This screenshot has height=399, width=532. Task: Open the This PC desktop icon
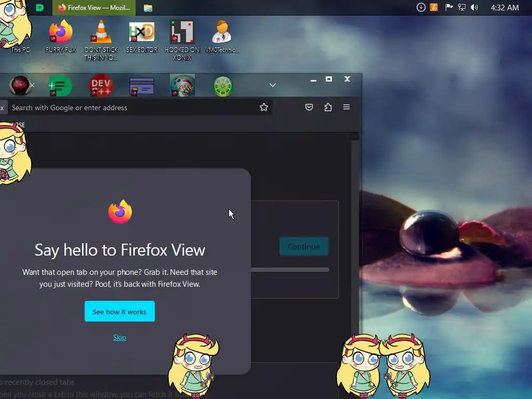coord(20,49)
